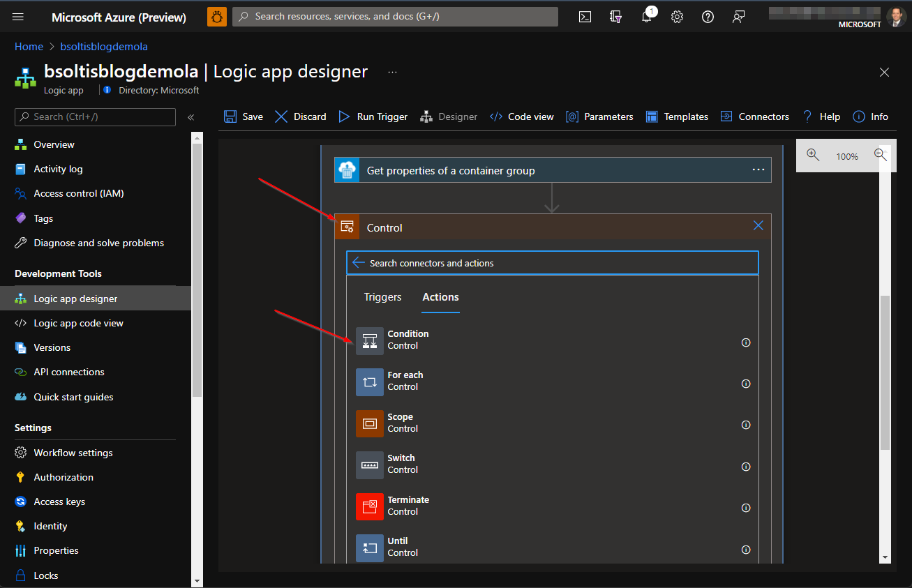Viewport: 912px width, 588px height.
Task: Launch the Cloud Shell terminal
Action: coord(585,17)
